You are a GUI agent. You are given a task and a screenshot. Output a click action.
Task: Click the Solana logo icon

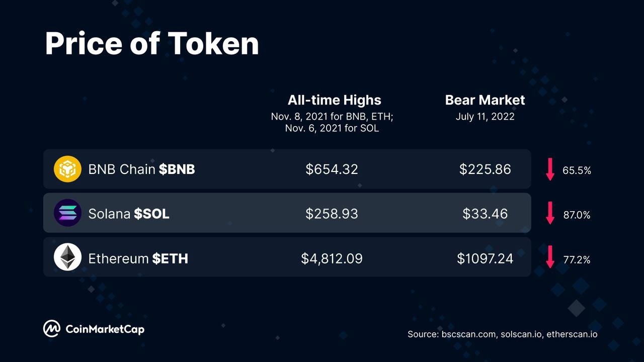(x=67, y=213)
